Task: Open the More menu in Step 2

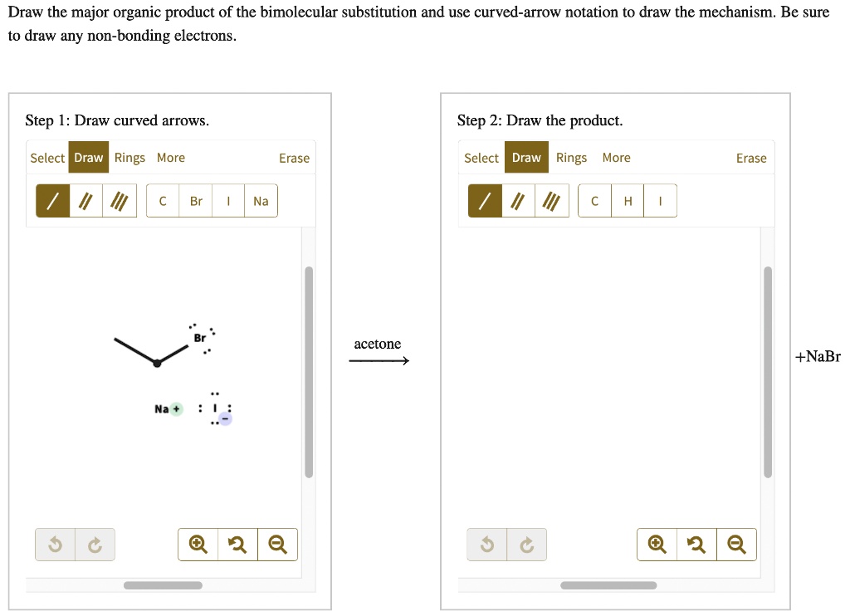Action: (x=617, y=157)
